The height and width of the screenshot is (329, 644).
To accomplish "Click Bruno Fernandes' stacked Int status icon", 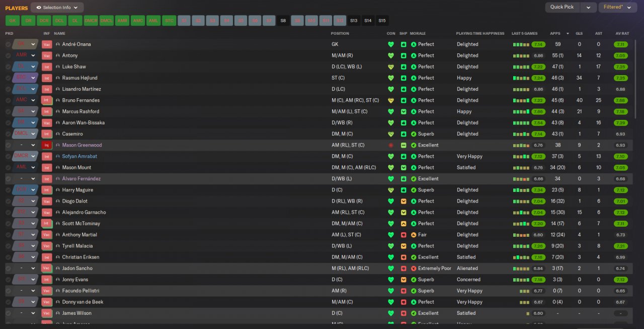I will click(47, 100).
